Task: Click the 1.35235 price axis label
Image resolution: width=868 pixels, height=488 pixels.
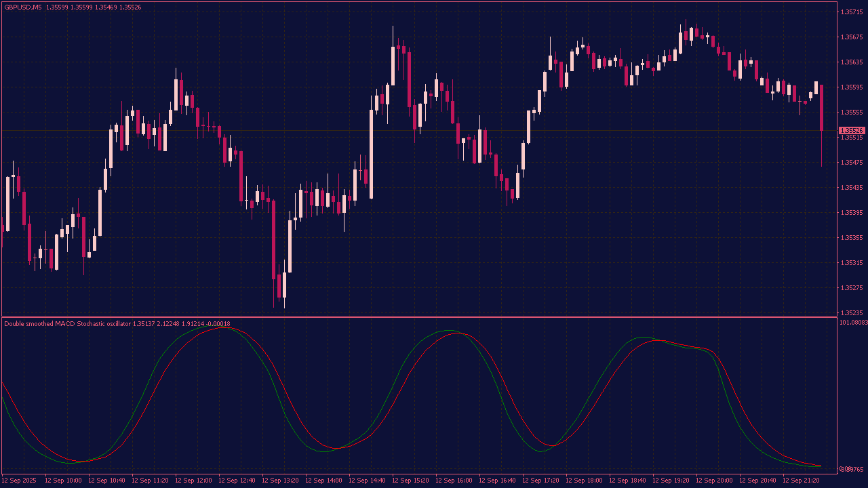Action: pyautogui.click(x=851, y=313)
